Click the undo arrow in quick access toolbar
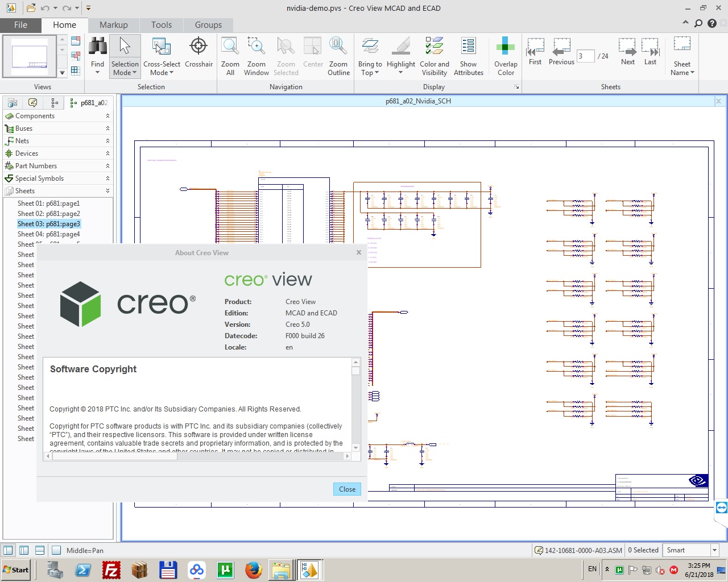Image resolution: width=728 pixels, height=582 pixels. pyautogui.click(x=45, y=8)
